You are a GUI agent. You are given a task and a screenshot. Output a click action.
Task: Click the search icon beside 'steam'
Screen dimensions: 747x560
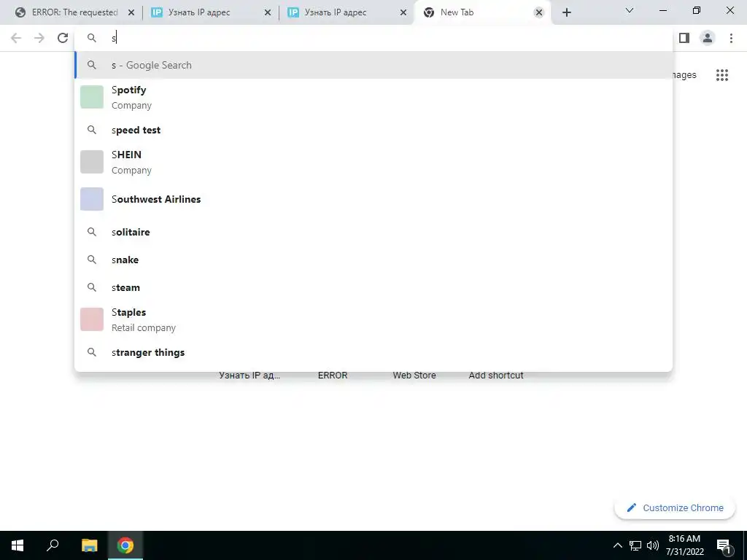click(x=92, y=287)
